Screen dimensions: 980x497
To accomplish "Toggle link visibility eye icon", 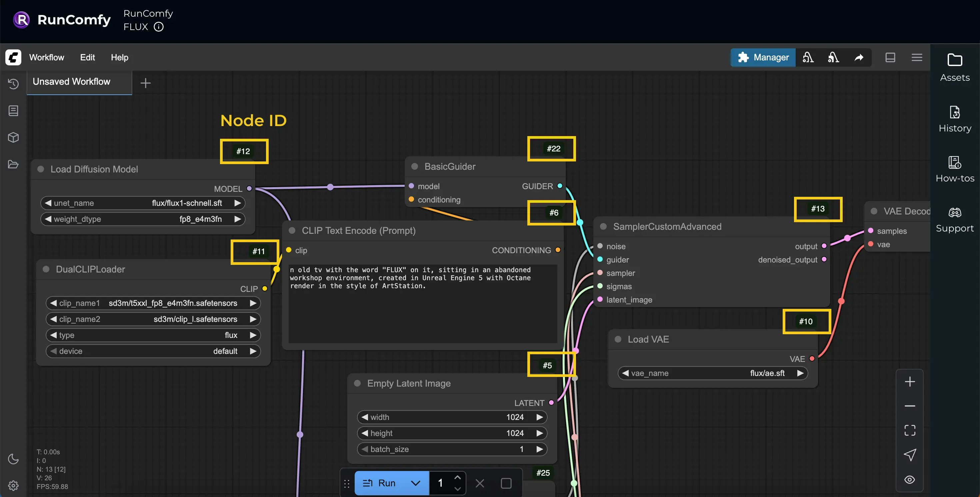I will pos(910,480).
